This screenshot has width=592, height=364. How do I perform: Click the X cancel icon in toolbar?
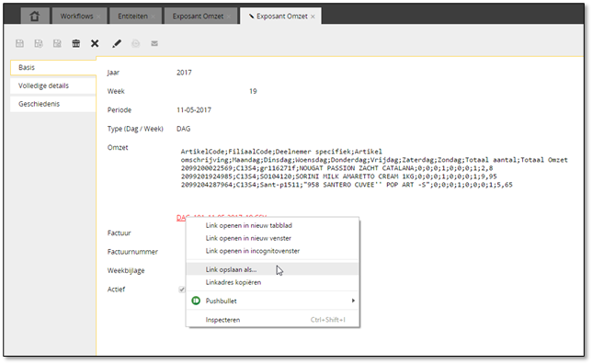pos(95,43)
